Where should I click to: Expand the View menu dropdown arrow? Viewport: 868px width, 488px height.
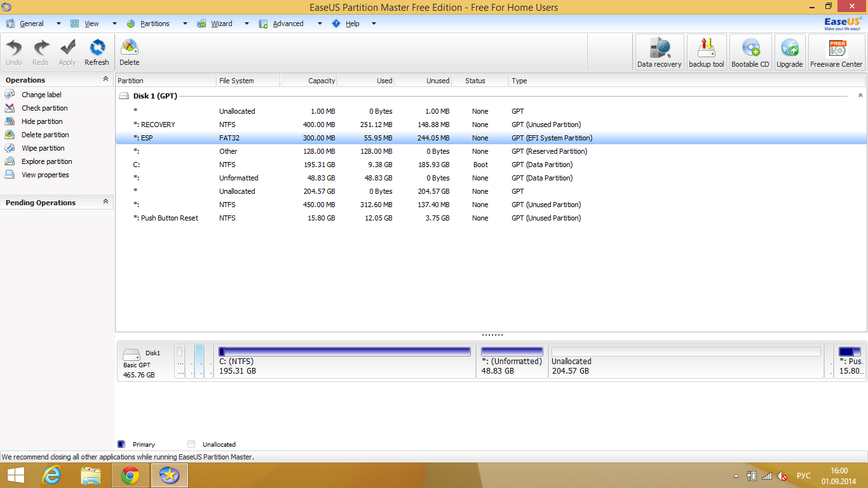pyautogui.click(x=114, y=24)
